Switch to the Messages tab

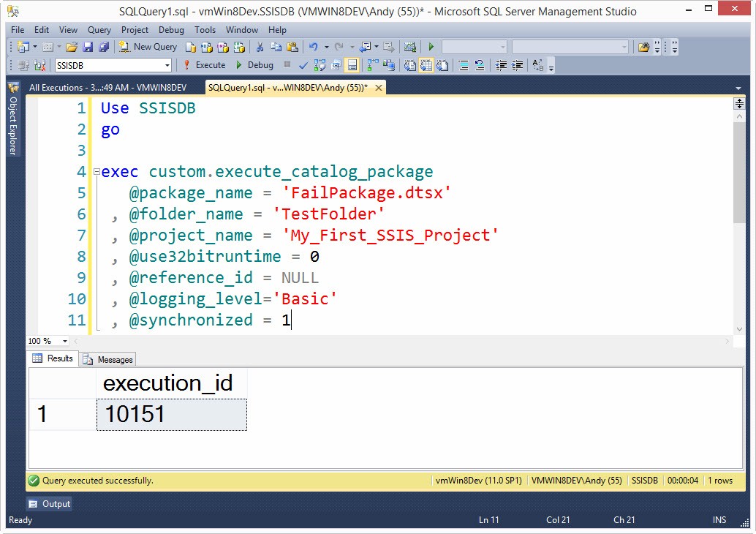(x=108, y=359)
